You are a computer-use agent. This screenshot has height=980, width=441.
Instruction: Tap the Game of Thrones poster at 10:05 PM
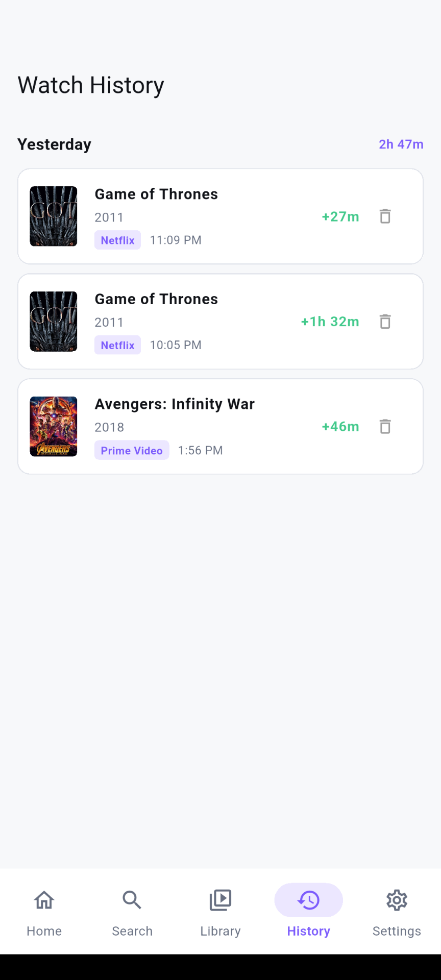54,322
